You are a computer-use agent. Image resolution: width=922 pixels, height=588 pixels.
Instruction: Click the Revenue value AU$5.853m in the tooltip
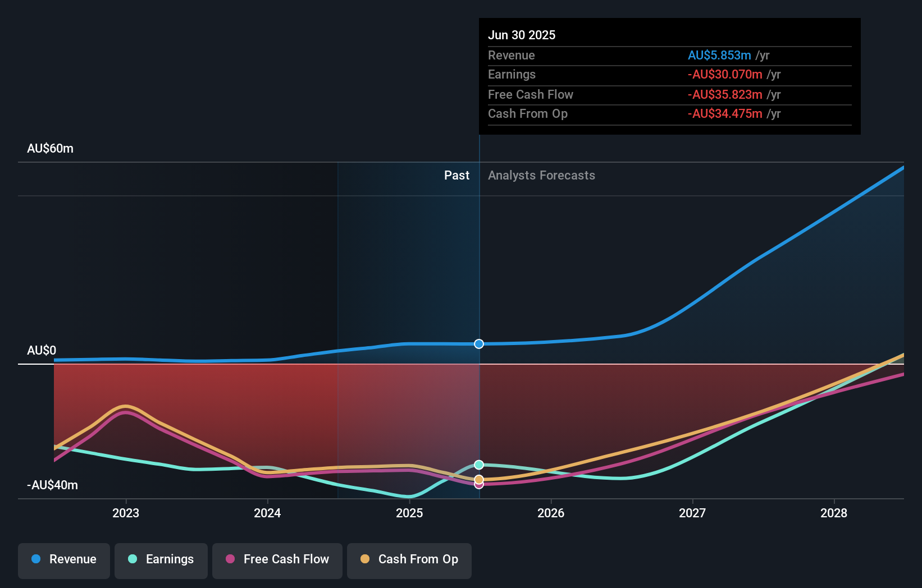(720, 55)
